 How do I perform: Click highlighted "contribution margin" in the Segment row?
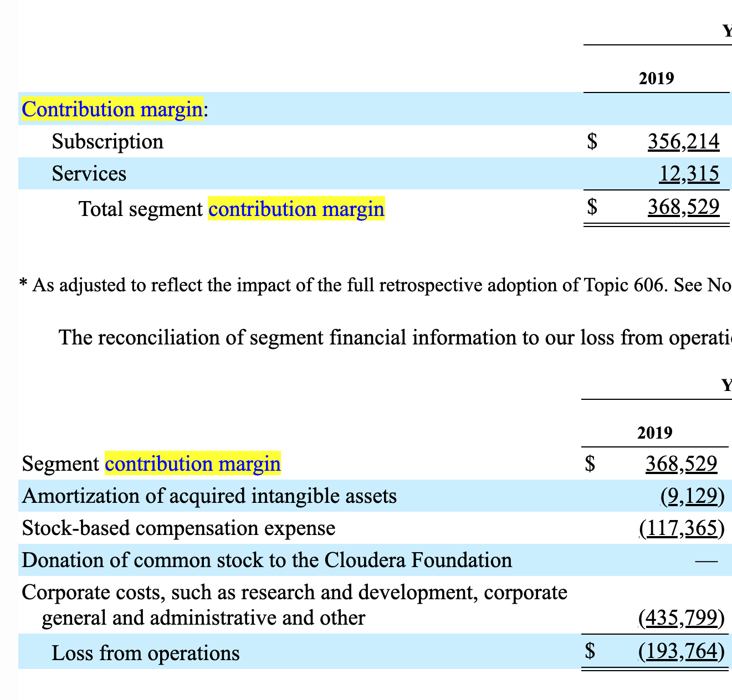pyautogui.click(x=193, y=464)
